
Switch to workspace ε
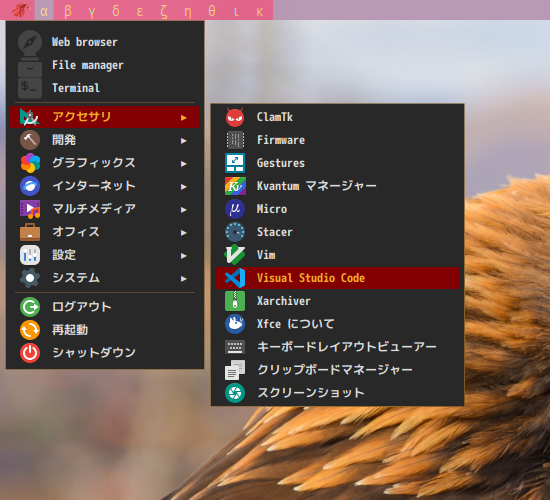140,11
